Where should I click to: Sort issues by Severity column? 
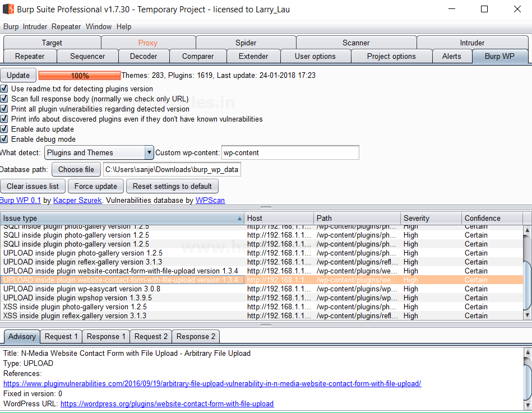431,219
